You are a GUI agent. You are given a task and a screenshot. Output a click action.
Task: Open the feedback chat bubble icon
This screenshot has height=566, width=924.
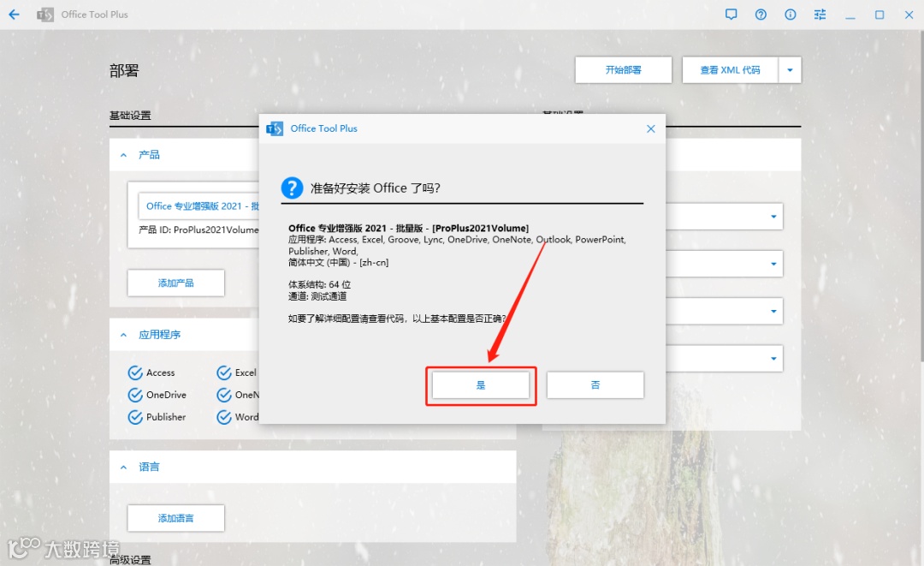pos(731,15)
